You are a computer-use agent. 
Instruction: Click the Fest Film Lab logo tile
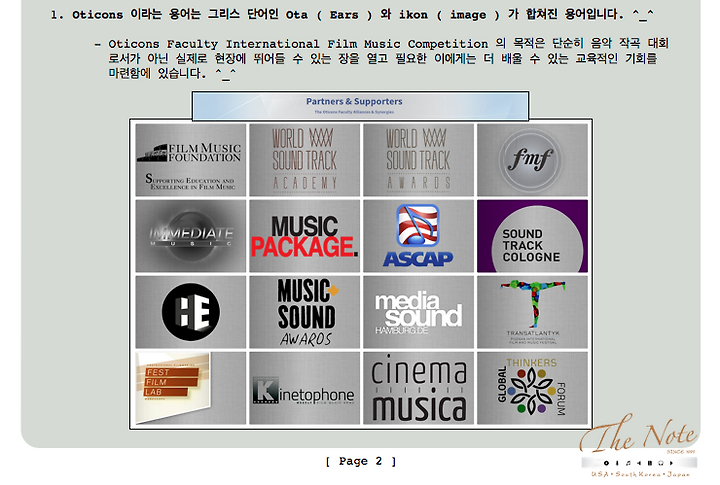point(191,388)
